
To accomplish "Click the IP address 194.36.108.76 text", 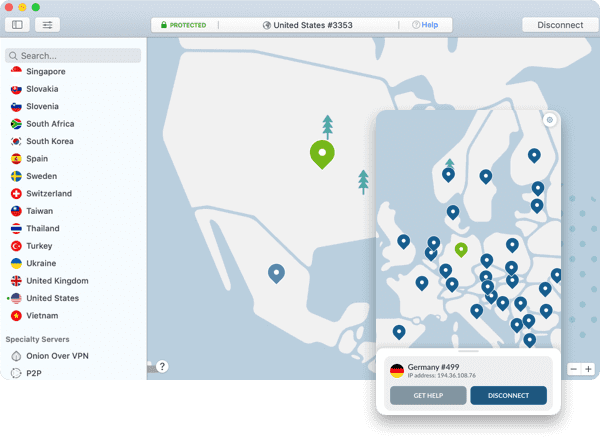I will pyautogui.click(x=442, y=376).
